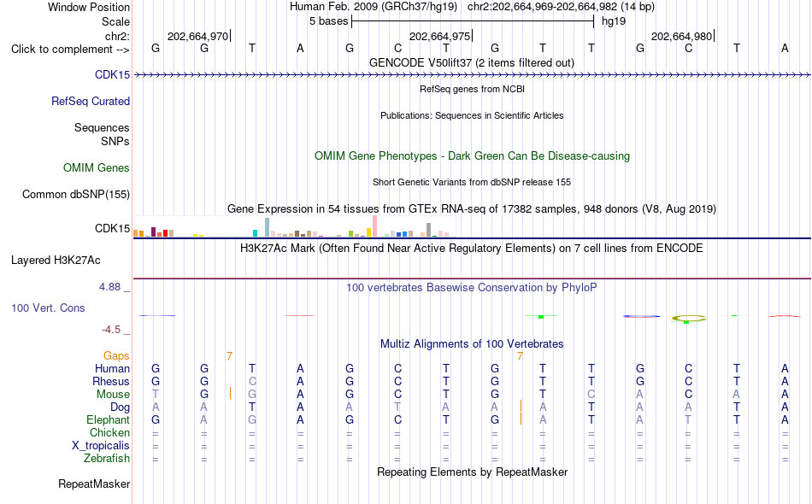Select the Chicken alignment row label

click(x=109, y=432)
